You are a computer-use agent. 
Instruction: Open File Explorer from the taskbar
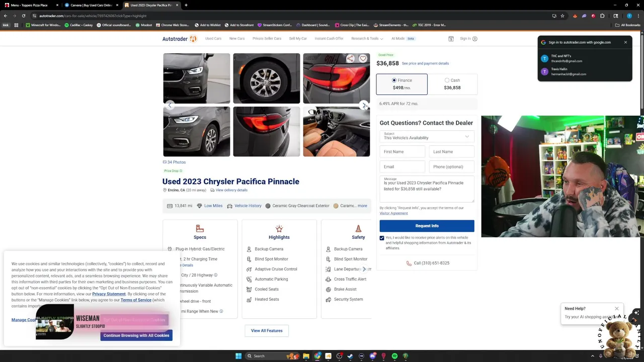306,356
